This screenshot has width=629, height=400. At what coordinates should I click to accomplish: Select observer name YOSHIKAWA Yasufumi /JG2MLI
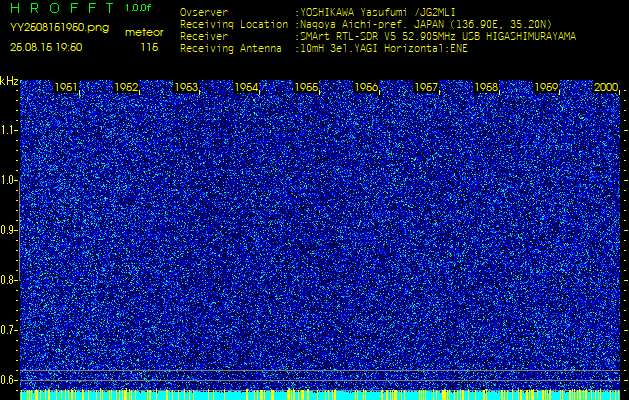tap(378, 12)
